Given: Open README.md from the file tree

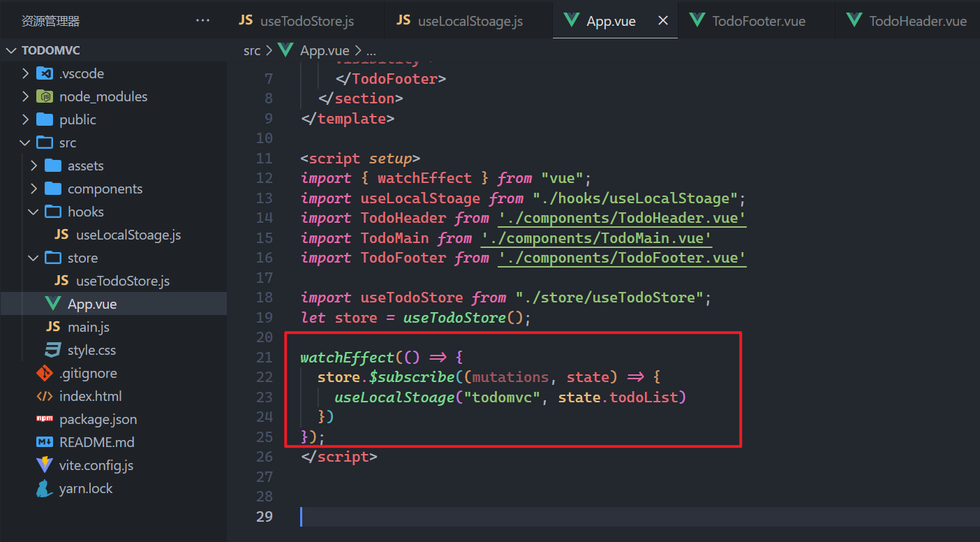Looking at the screenshot, I should point(97,443).
